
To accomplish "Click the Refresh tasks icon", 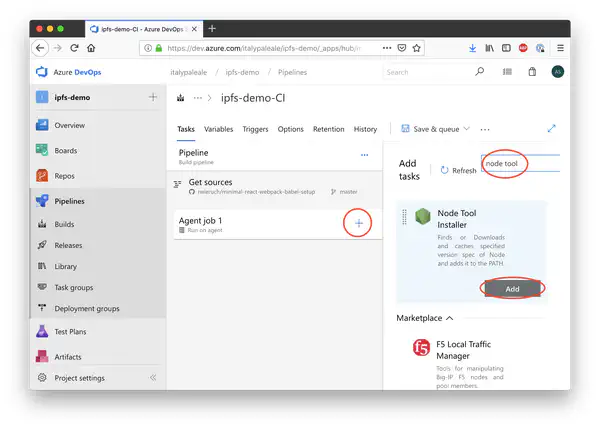I will (x=445, y=170).
